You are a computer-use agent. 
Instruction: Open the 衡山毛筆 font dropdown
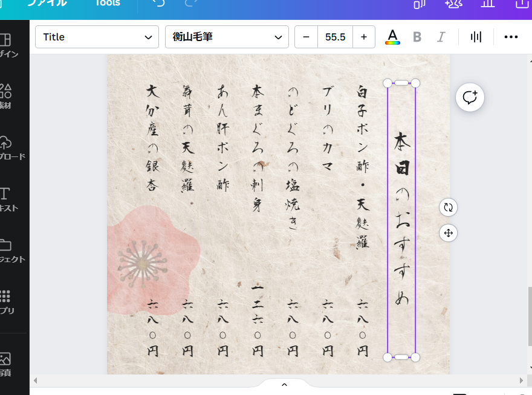point(227,37)
